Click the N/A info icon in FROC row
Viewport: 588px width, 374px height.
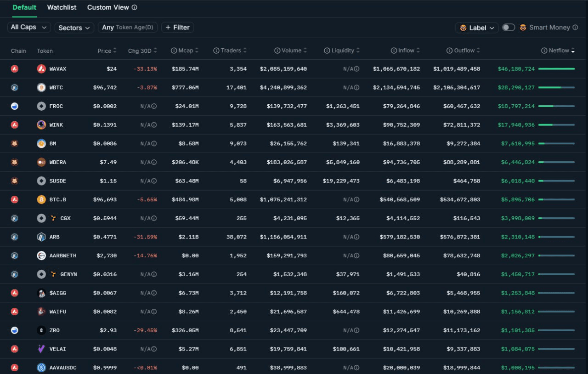coord(154,107)
